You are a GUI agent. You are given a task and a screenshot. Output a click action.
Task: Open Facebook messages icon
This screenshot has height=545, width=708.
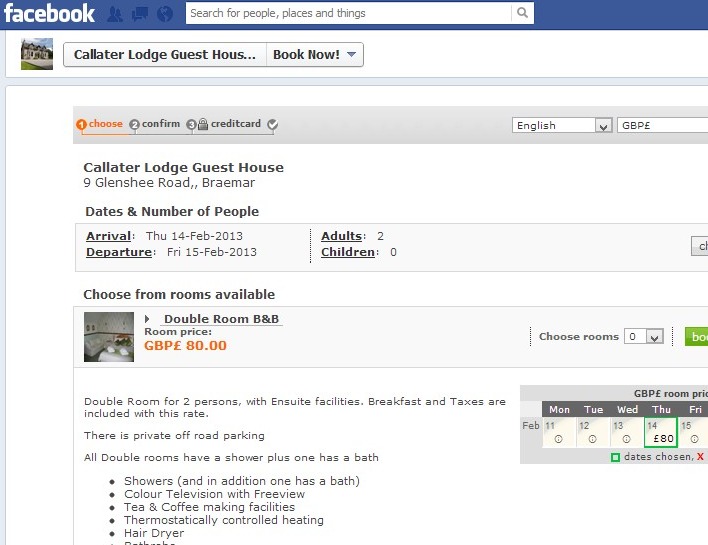pyautogui.click(x=140, y=14)
